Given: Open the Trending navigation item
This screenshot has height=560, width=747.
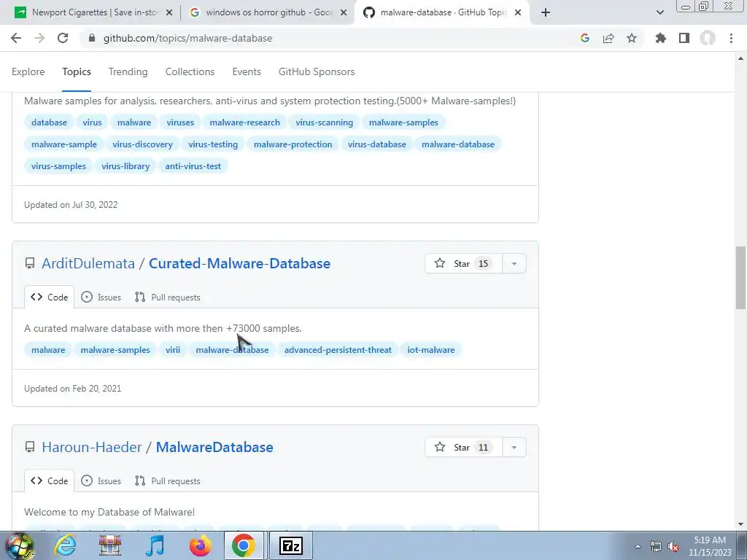Looking at the screenshot, I should point(128,71).
